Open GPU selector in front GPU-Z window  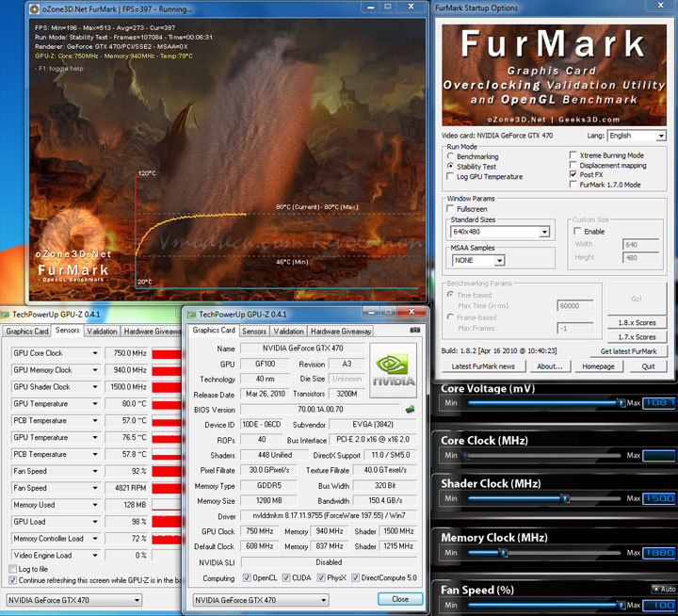point(260,600)
